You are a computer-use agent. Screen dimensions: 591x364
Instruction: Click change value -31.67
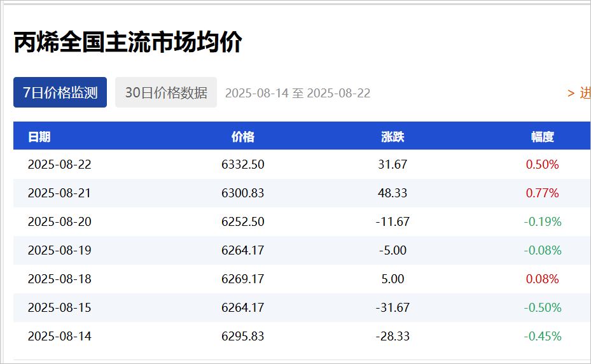393,308
